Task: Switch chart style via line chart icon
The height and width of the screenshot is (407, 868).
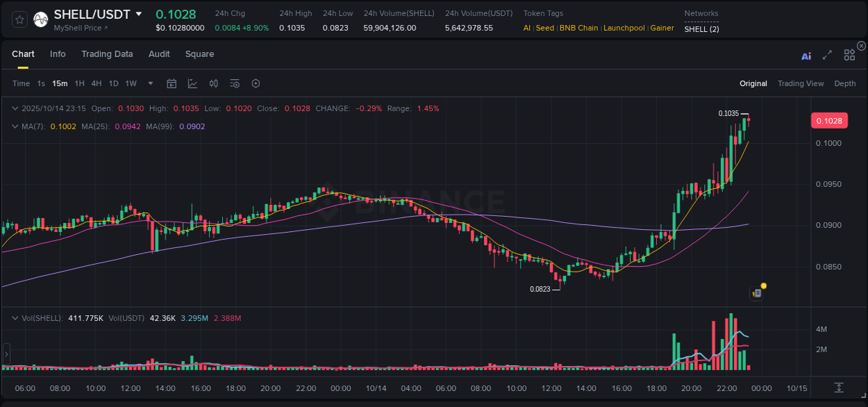Action: (192, 83)
